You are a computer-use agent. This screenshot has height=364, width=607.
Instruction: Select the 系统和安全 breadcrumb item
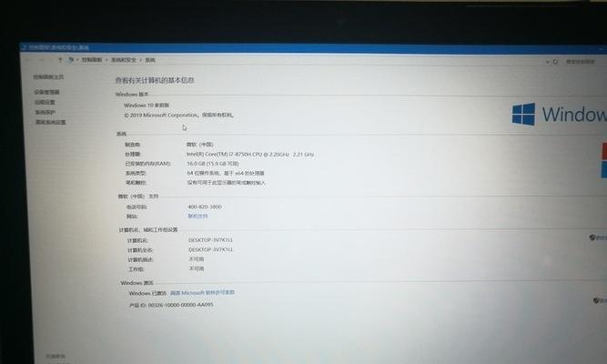[x=124, y=60]
